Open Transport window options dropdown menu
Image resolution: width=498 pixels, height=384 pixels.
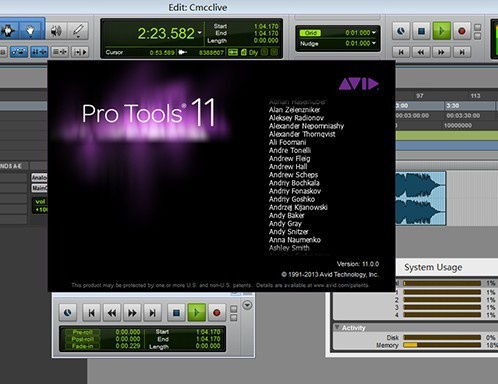[x=247, y=305]
